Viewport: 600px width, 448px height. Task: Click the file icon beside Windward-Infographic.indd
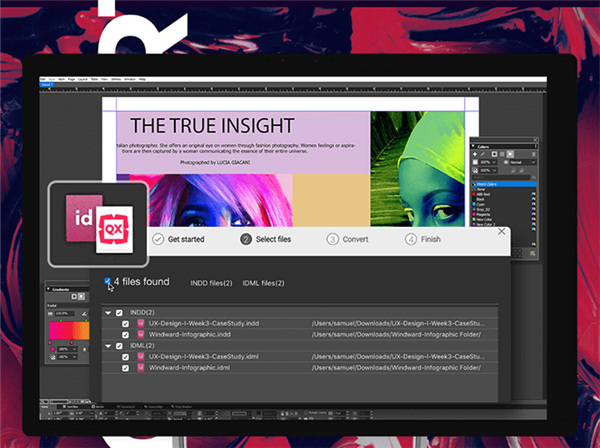click(141, 335)
